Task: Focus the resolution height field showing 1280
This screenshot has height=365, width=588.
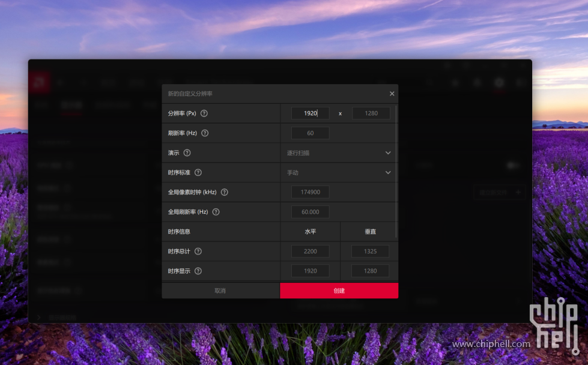Action: click(371, 113)
